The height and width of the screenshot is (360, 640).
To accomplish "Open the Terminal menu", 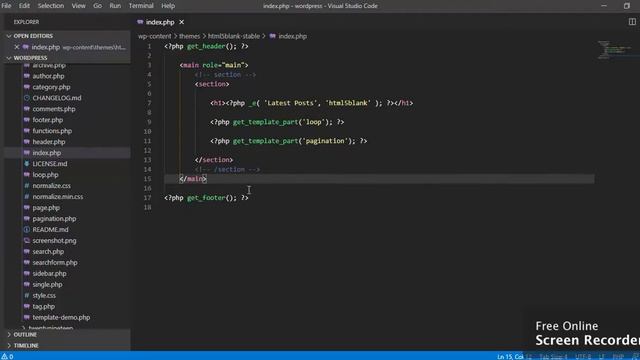I will 141,6.
